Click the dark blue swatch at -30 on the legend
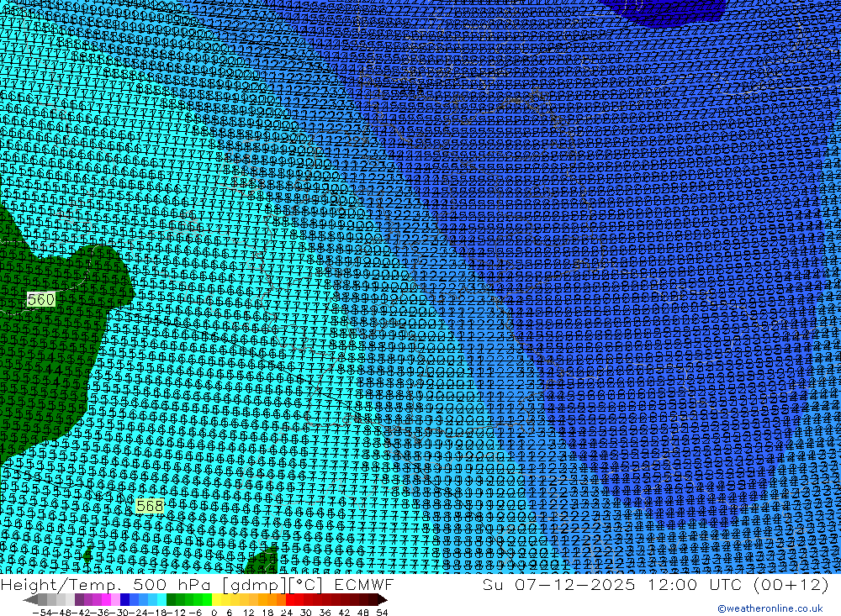The image size is (841, 616). (x=124, y=599)
